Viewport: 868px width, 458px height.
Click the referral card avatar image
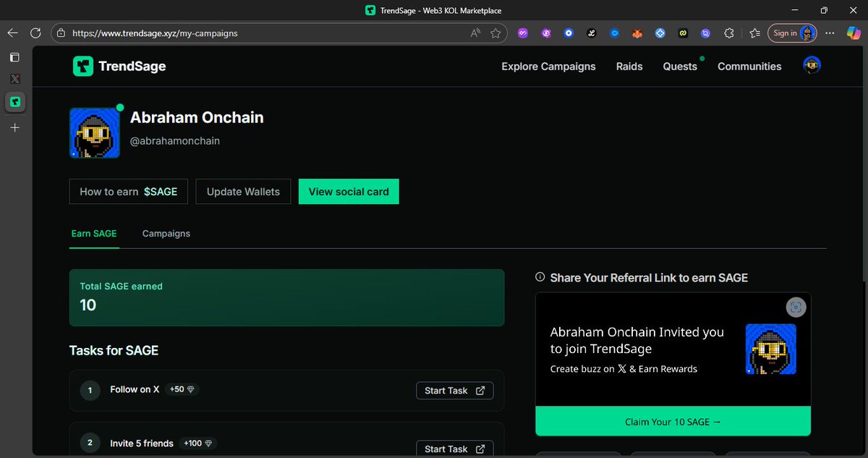coord(771,349)
